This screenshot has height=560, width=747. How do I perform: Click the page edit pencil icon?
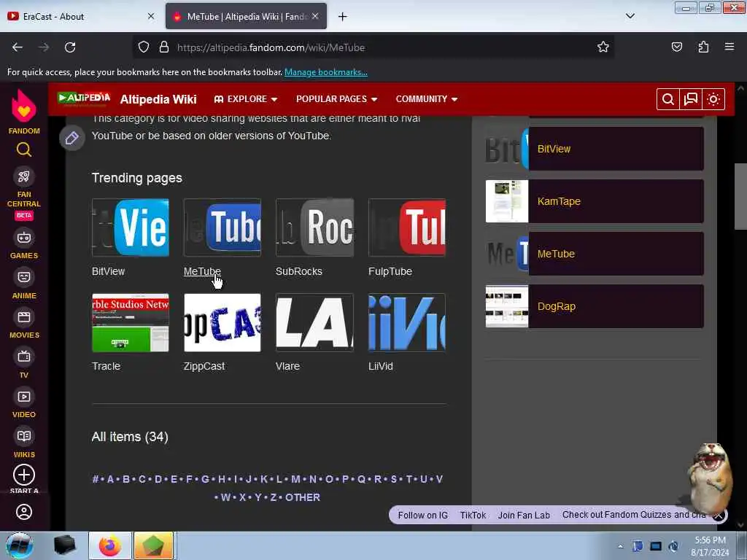point(72,138)
